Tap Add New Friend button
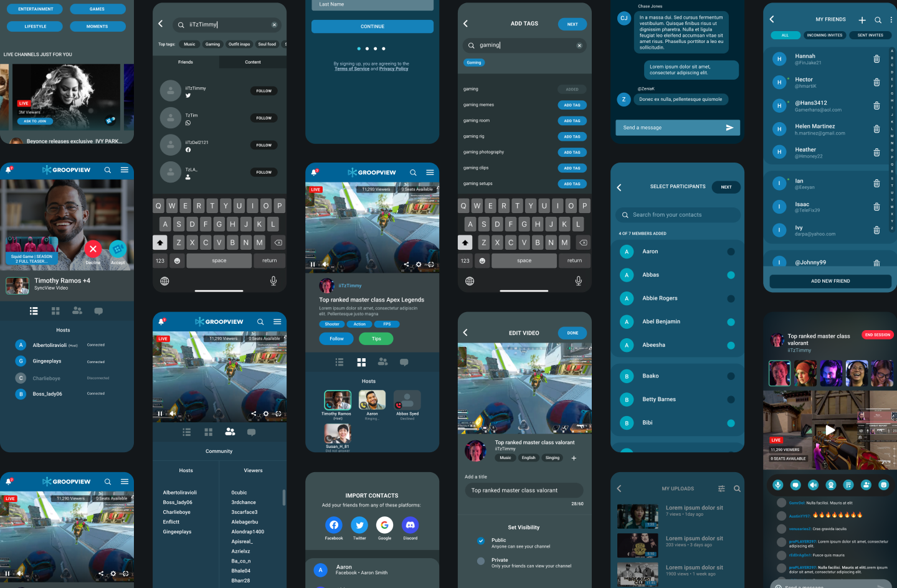This screenshot has height=588, width=897. point(830,281)
